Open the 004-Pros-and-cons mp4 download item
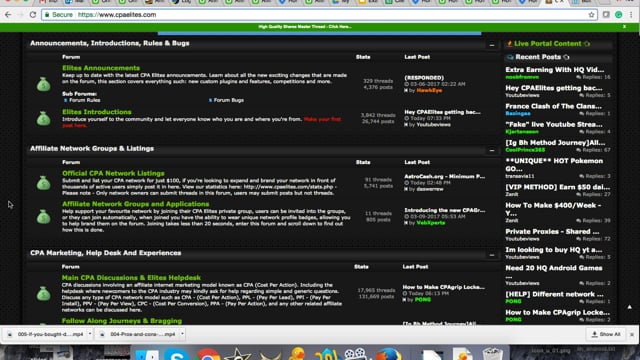This screenshot has width=640, height=360. [x=138, y=334]
